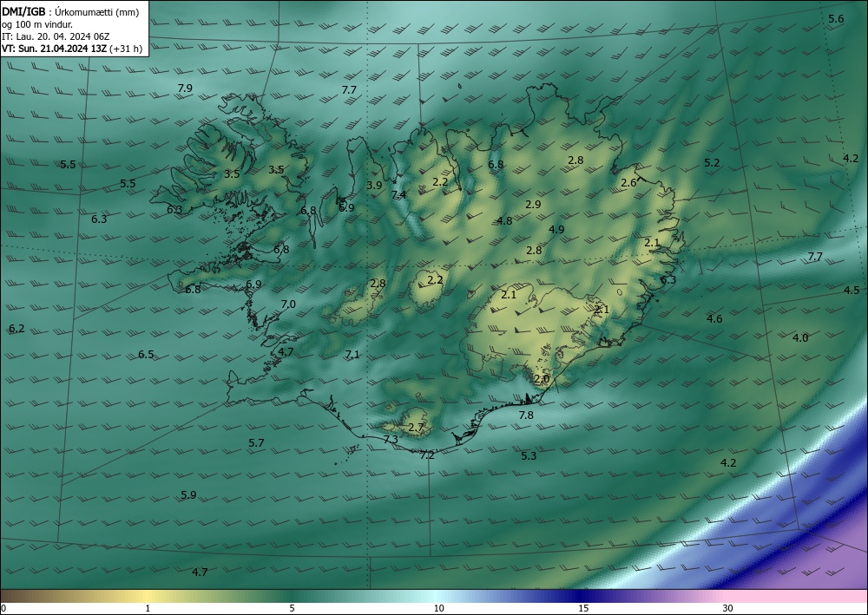Click the title text 'DMI/IGB : Úrkomumætti (mm)'
This screenshot has width=868, height=615.
click(x=70, y=12)
